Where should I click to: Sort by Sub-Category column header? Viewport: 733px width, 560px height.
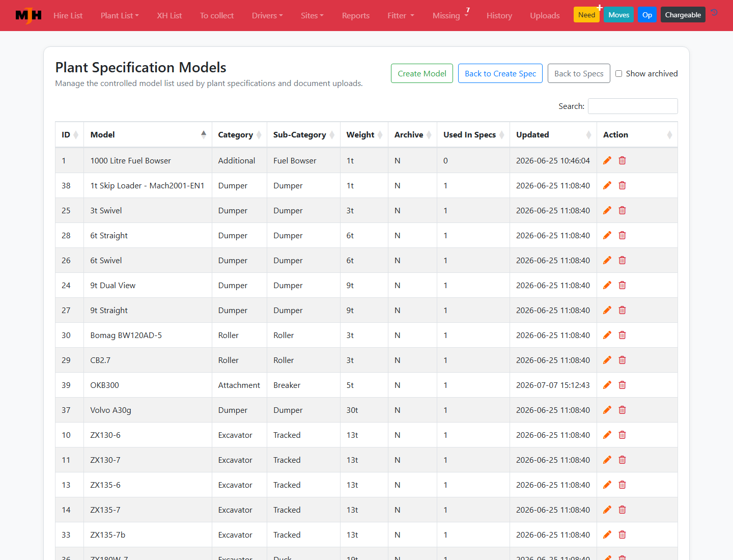coord(303,135)
